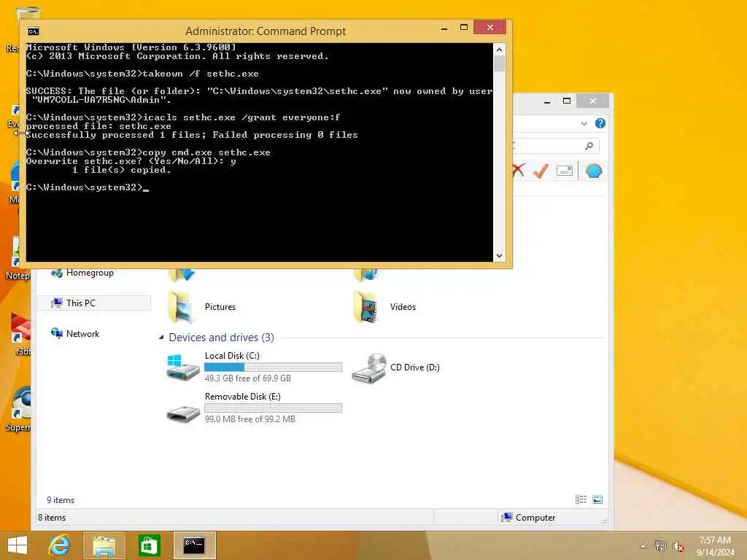The width and height of the screenshot is (747, 560).
Task: Click the '8 items' status bar text
Action: click(52, 518)
